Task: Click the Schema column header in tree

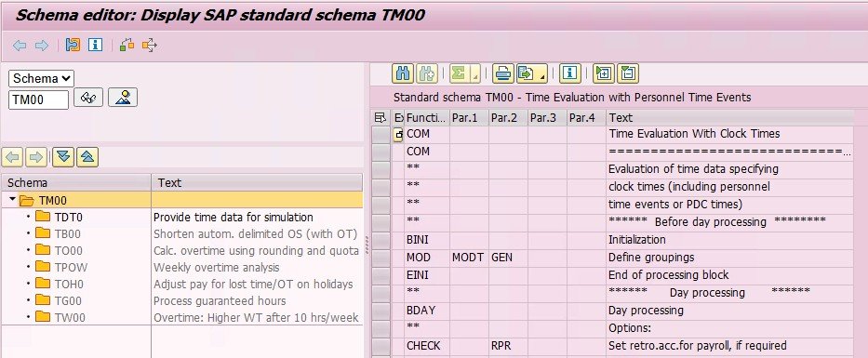Action: 76,182
